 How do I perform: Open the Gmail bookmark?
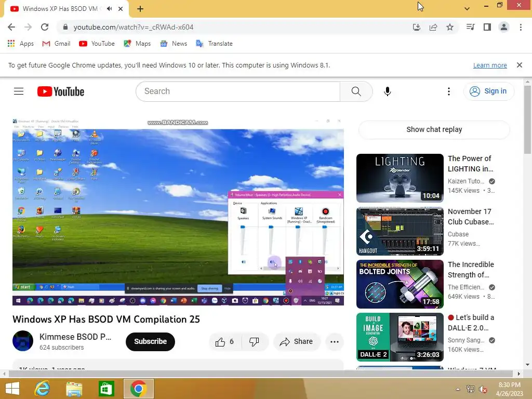point(56,44)
